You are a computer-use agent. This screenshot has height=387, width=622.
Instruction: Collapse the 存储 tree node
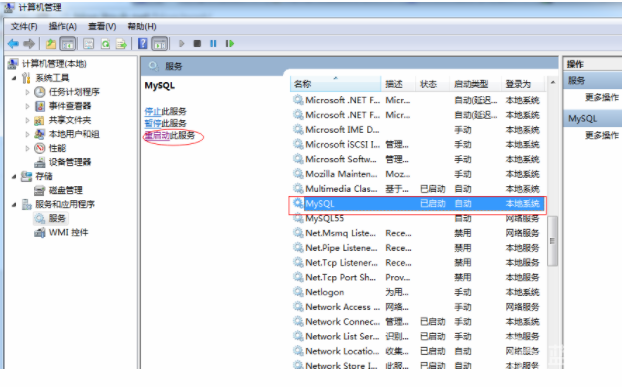14,176
